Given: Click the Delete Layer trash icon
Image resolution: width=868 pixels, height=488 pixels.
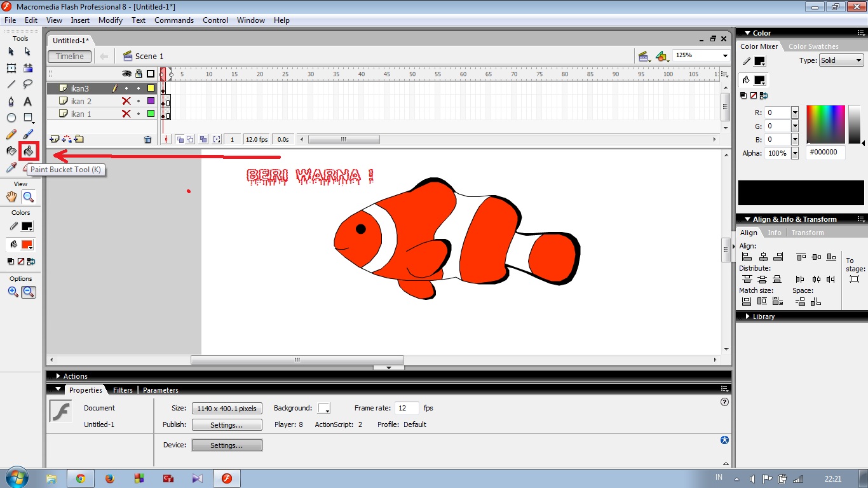Looking at the screenshot, I should (148, 139).
